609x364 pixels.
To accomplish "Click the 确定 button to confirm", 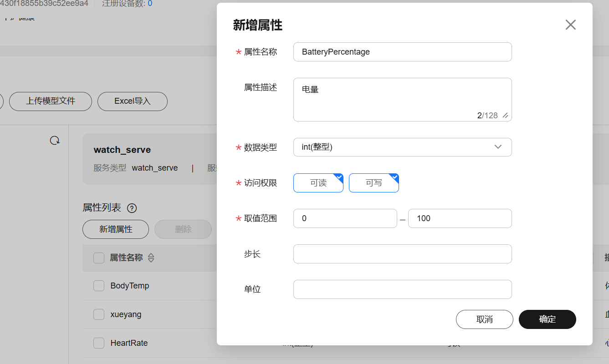I will tap(548, 319).
